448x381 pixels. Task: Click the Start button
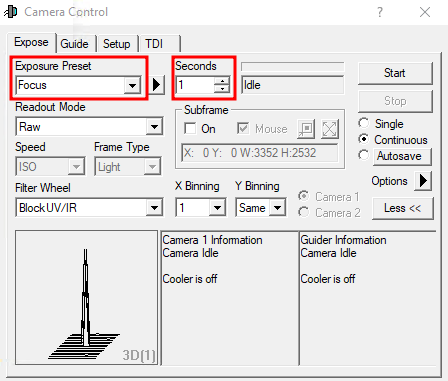(395, 73)
